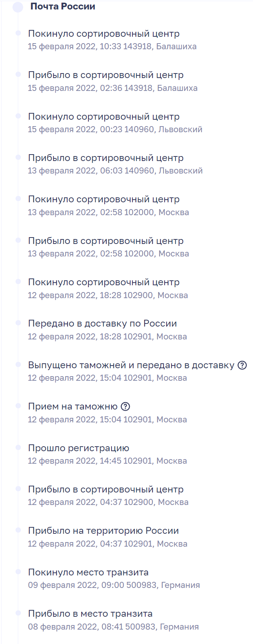This screenshot has width=253, height=644.
Task: Click the "Почта России" header title
Action: (63, 6)
